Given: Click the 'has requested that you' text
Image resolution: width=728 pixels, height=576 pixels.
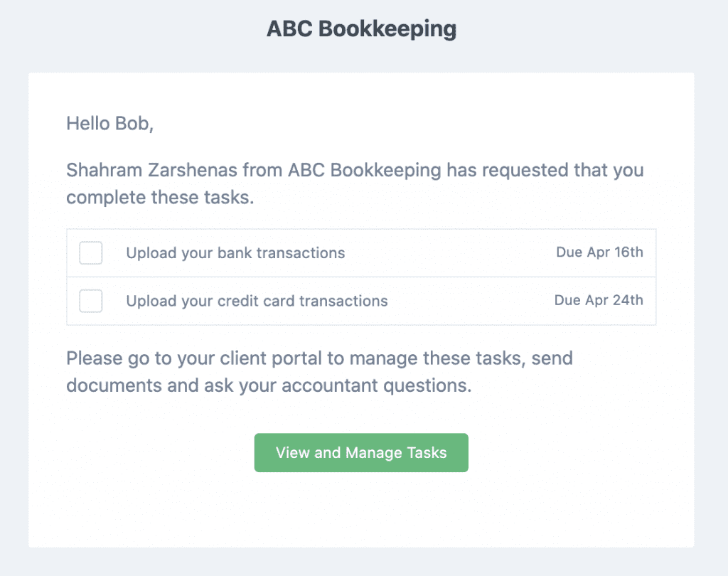Looking at the screenshot, I should 545,171.
